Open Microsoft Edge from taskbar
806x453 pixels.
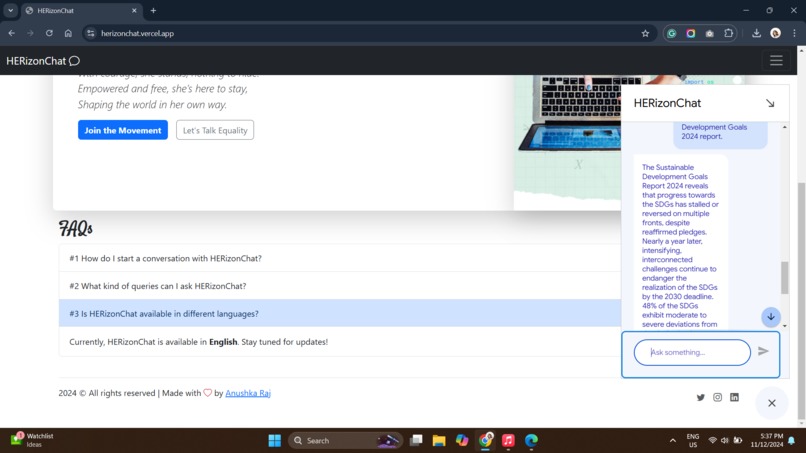pyautogui.click(x=532, y=441)
